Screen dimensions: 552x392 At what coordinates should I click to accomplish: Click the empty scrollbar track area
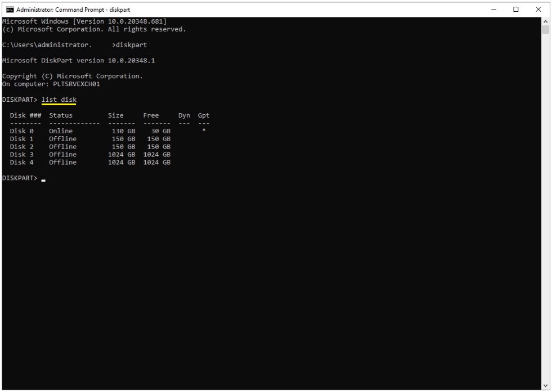[x=545, y=208]
